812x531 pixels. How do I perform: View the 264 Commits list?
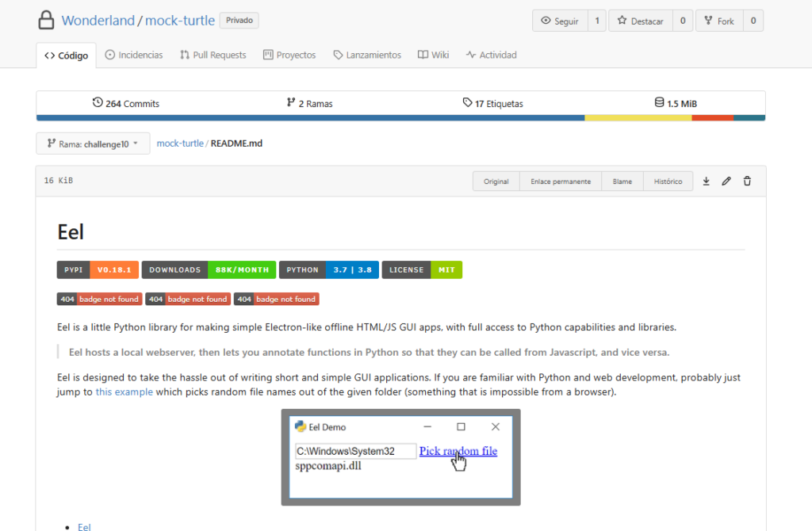[x=126, y=103]
